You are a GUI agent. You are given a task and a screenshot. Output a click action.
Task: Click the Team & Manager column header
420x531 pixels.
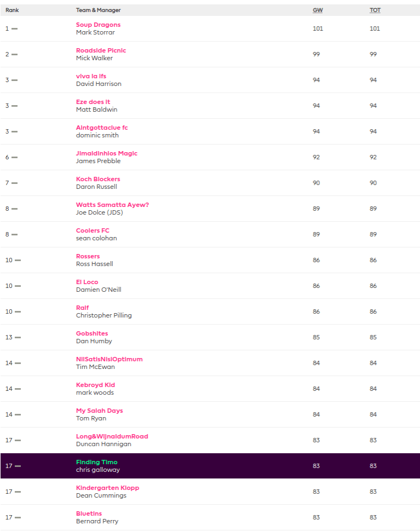point(98,10)
